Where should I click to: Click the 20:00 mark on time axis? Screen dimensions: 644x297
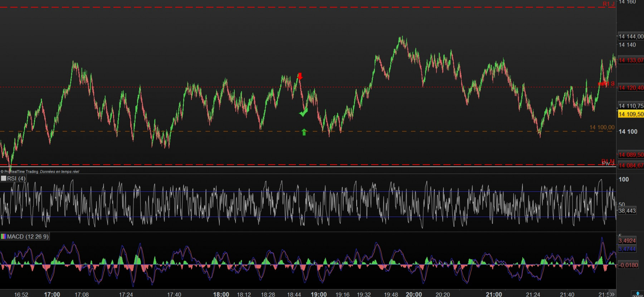[414, 294]
